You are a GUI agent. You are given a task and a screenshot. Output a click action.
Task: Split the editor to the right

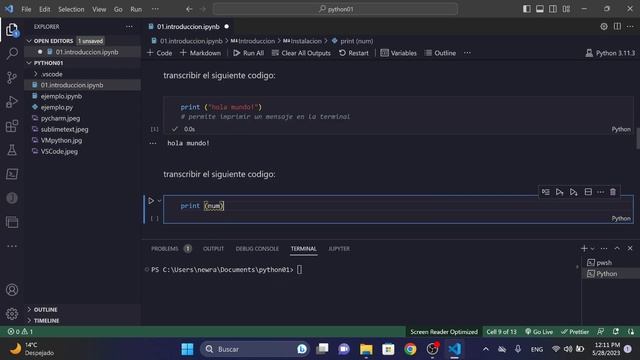point(617,27)
